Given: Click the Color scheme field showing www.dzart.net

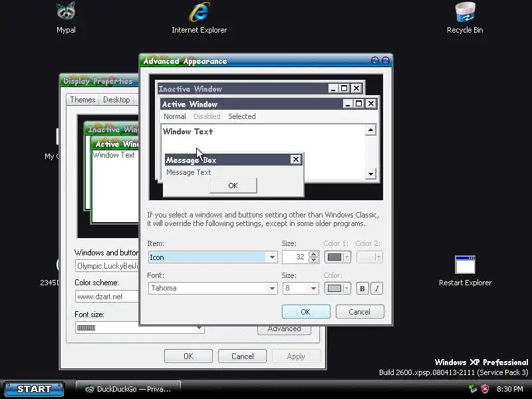Looking at the screenshot, I should coord(107,296).
